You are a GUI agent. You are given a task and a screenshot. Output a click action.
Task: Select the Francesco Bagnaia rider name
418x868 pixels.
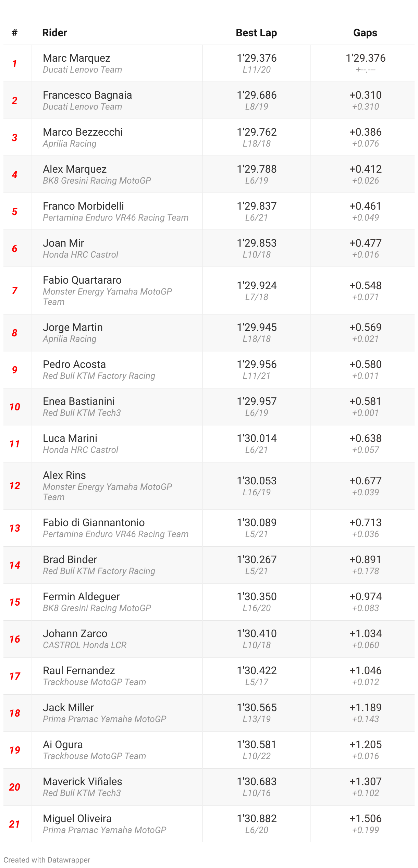(87, 95)
